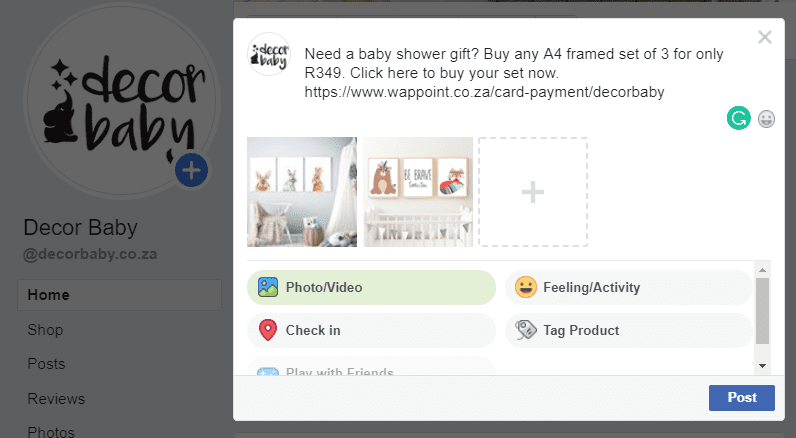This screenshot has width=796, height=438.
Task: Click the Feeling/Activity smiley face icon
Action: click(x=525, y=287)
